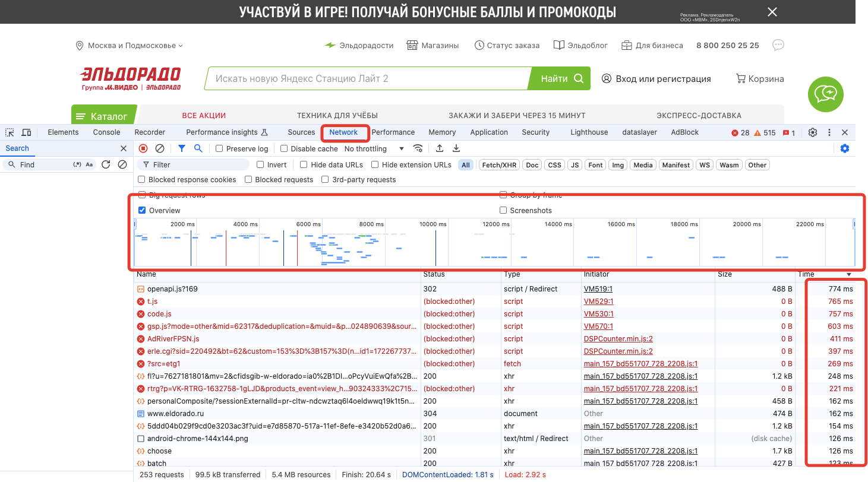Open the Application tab
This screenshot has height=482, width=868.
click(x=489, y=132)
